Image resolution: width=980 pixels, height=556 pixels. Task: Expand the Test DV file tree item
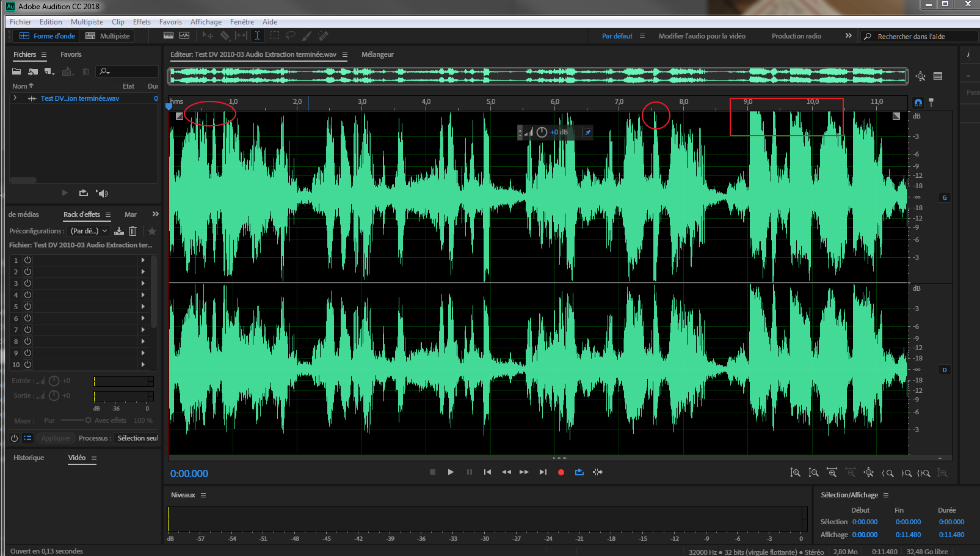[15, 98]
